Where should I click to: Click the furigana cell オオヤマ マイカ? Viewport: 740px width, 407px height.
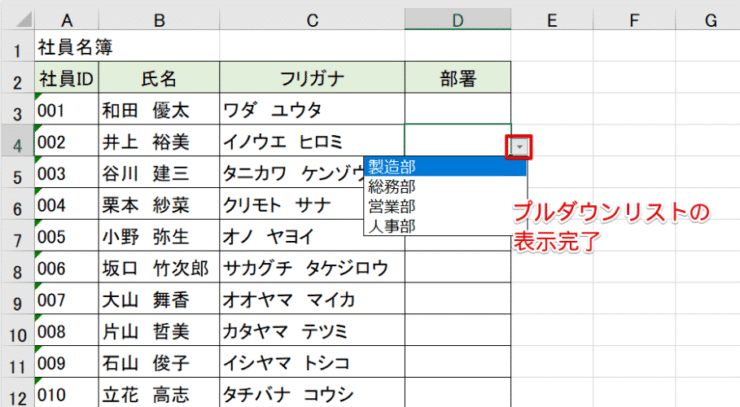pyautogui.click(x=312, y=299)
